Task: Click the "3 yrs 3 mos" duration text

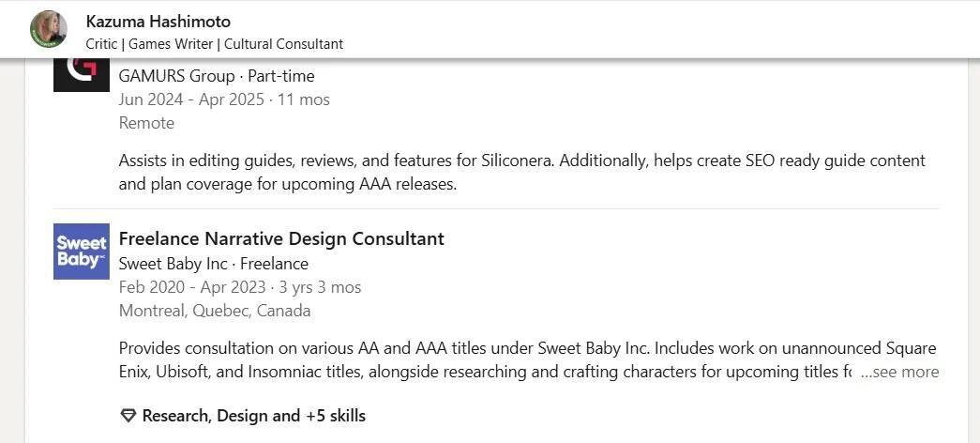Action: point(321,287)
